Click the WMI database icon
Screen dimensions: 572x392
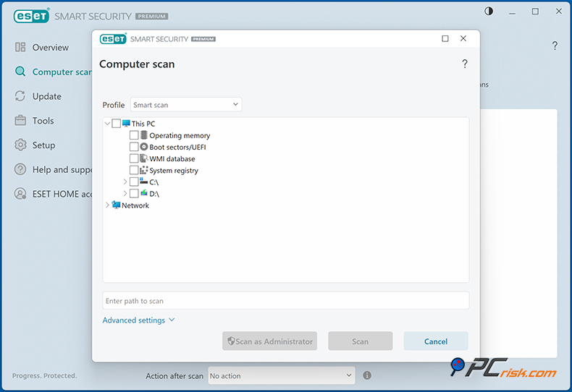144,158
